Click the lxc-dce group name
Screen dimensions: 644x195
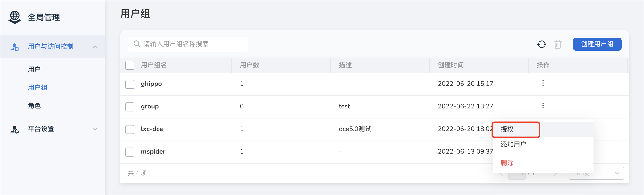pyautogui.click(x=152, y=129)
